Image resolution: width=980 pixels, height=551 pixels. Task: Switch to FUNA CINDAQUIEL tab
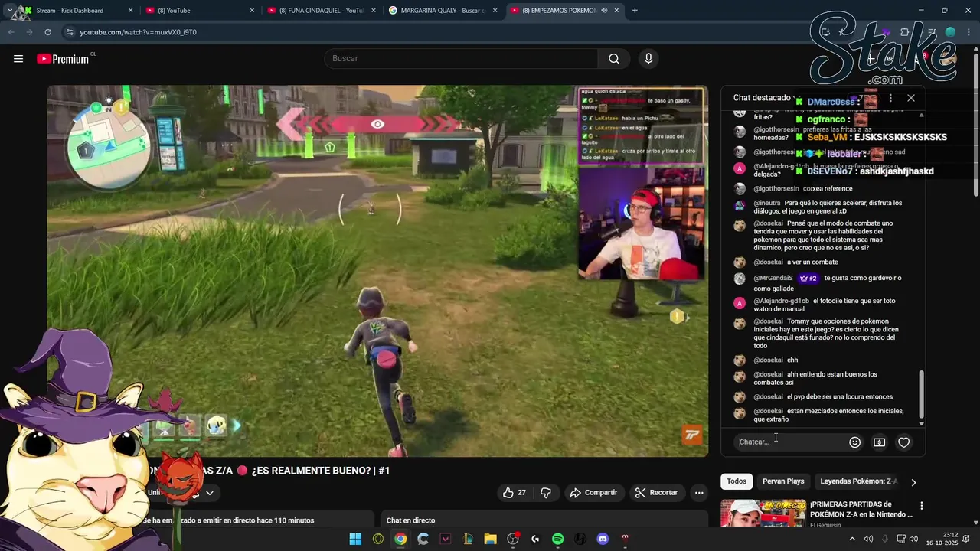pos(322,11)
